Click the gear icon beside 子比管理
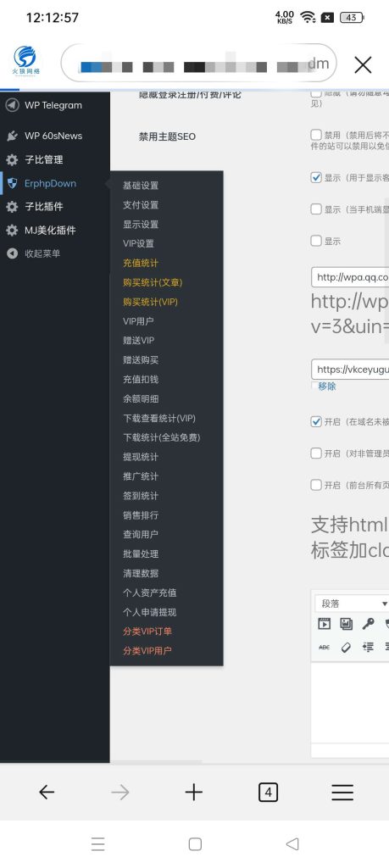 coord(12,160)
